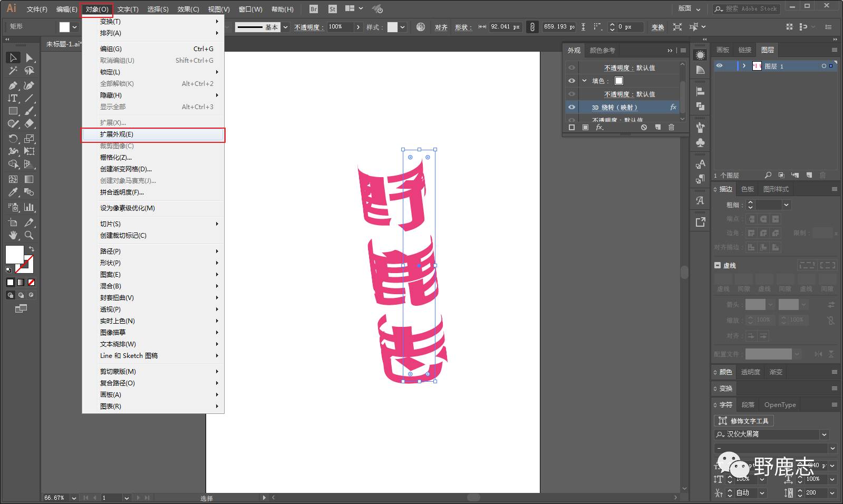Delete selected item in Appearance panel
Screen dimensions: 843x504
pyautogui.click(x=671, y=128)
